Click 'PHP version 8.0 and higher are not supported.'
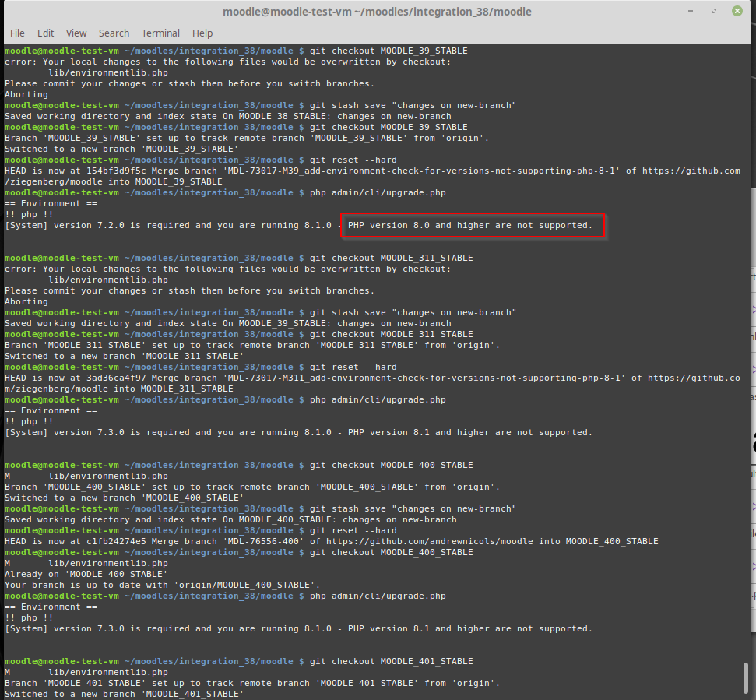The width and height of the screenshot is (756, 700). coord(469,225)
